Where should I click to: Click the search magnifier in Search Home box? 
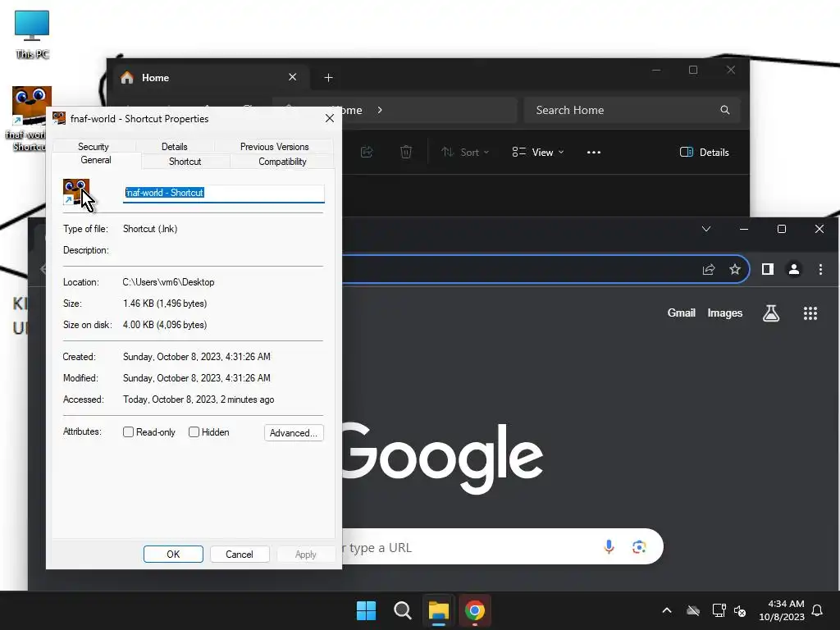click(x=725, y=110)
